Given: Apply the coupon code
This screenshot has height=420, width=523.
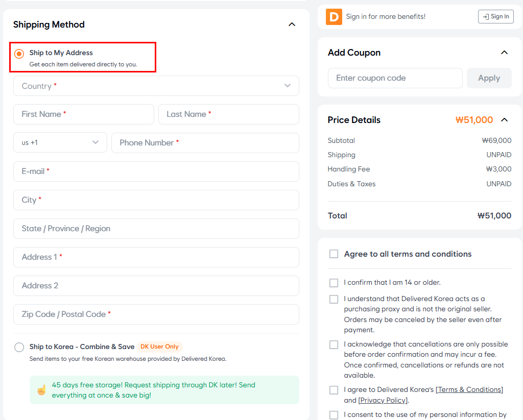Looking at the screenshot, I should (x=489, y=78).
